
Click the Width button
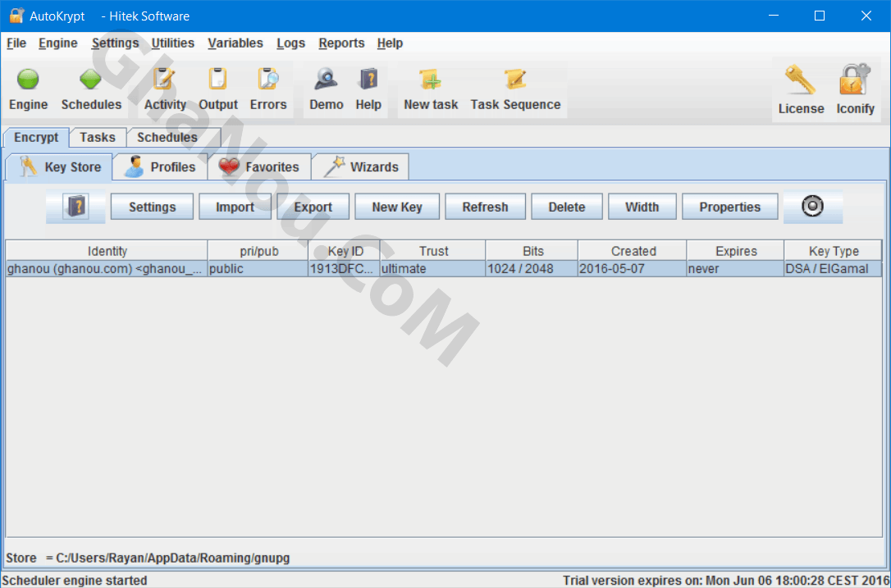[x=642, y=207]
